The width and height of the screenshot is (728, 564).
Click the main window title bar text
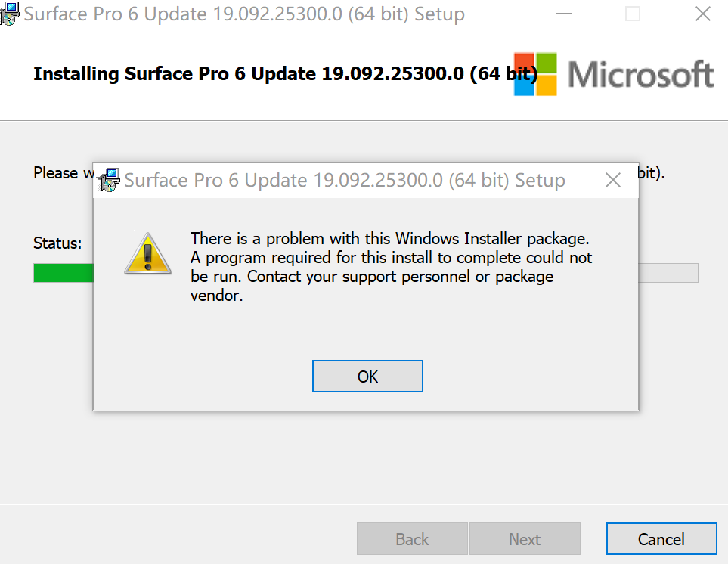(244, 14)
